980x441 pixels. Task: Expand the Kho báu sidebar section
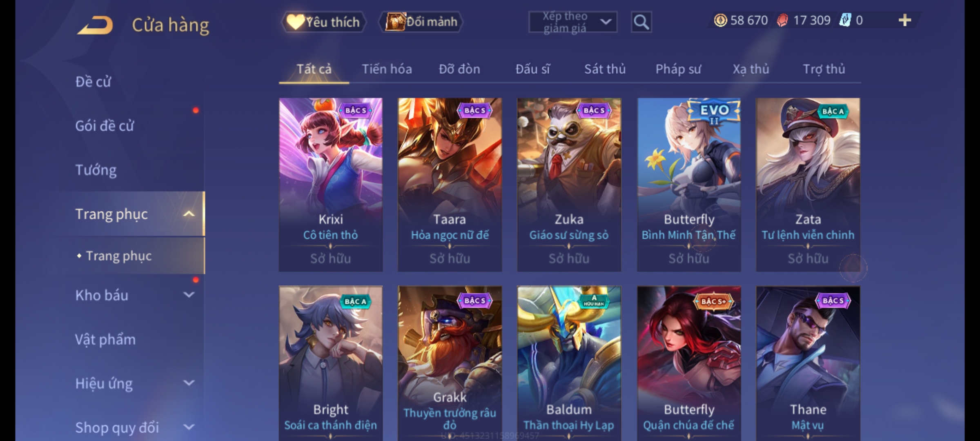pyautogui.click(x=189, y=295)
